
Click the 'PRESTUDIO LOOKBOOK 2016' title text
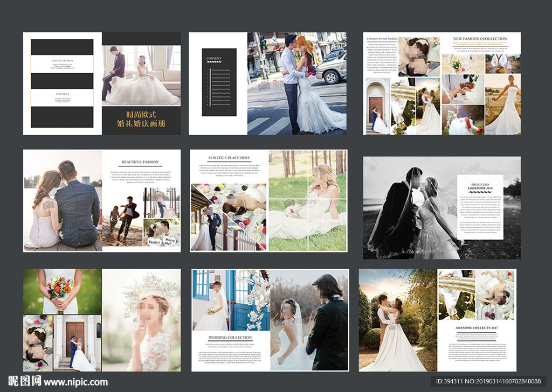480,186
